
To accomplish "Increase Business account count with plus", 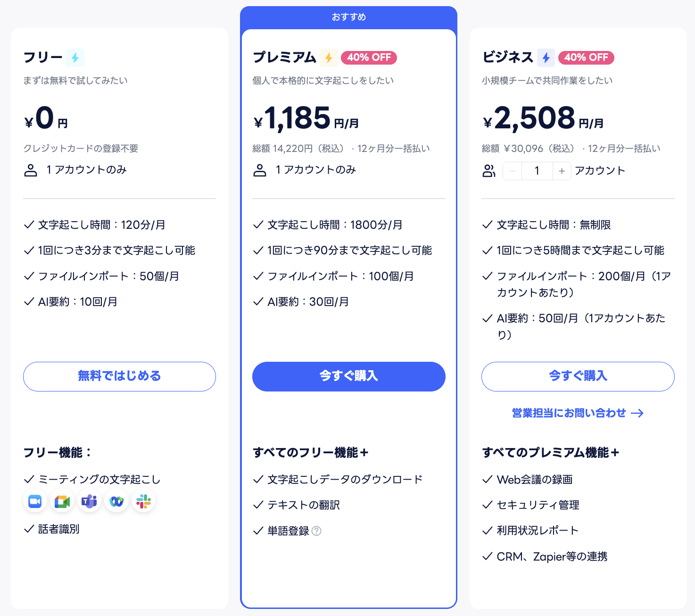I will point(562,171).
